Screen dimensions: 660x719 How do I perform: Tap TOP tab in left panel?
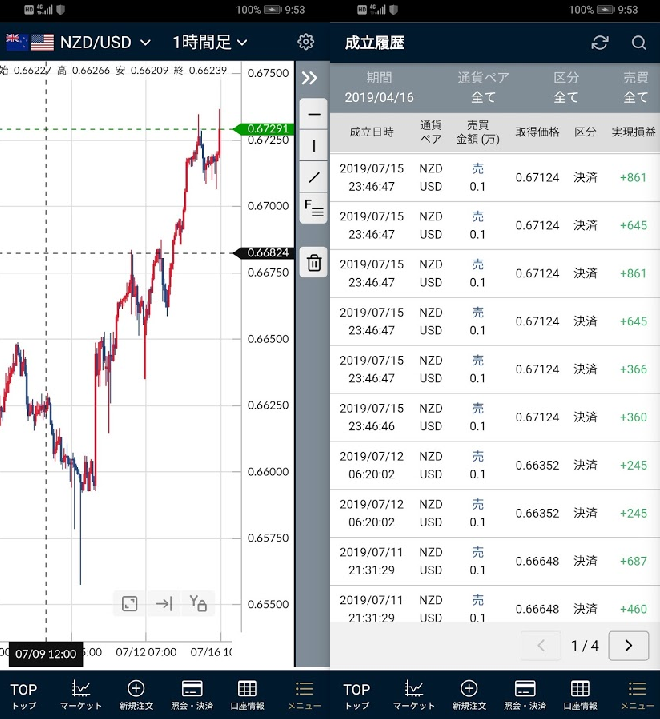(x=24, y=695)
